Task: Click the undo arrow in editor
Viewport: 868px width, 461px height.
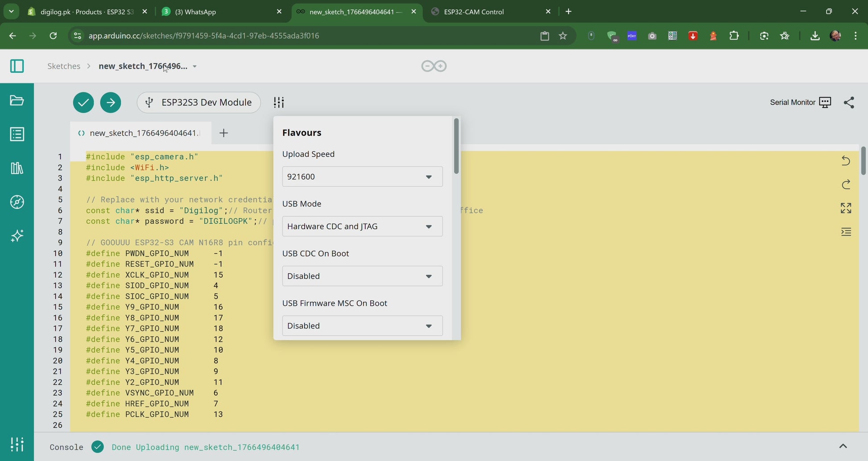Action: tap(846, 161)
